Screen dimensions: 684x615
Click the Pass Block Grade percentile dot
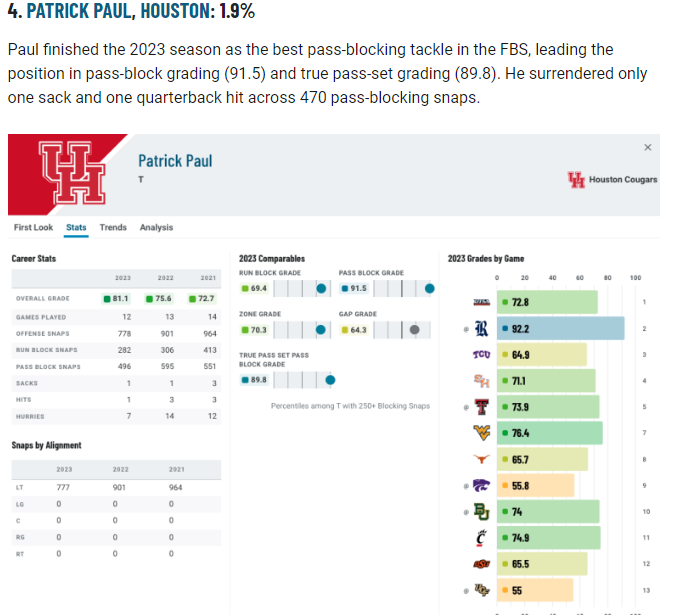point(429,289)
